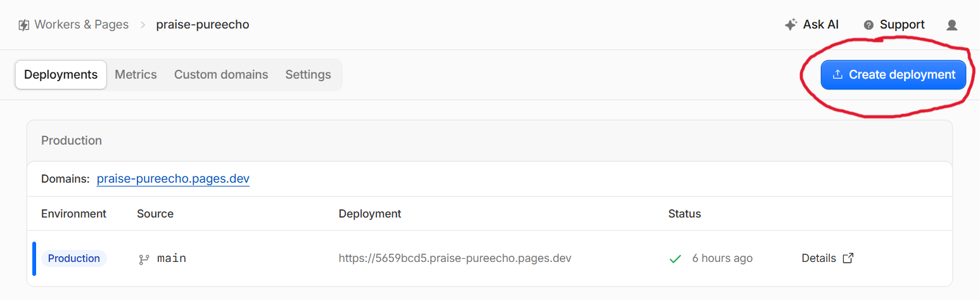
Task: Click the praise-pureecho breadcrumb title
Action: point(203,25)
